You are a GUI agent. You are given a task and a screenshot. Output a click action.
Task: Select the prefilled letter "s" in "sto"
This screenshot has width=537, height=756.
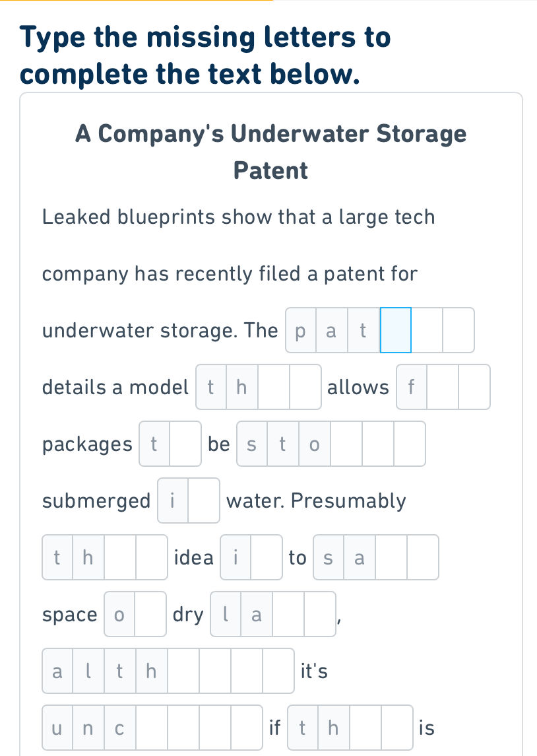[251, 444]
